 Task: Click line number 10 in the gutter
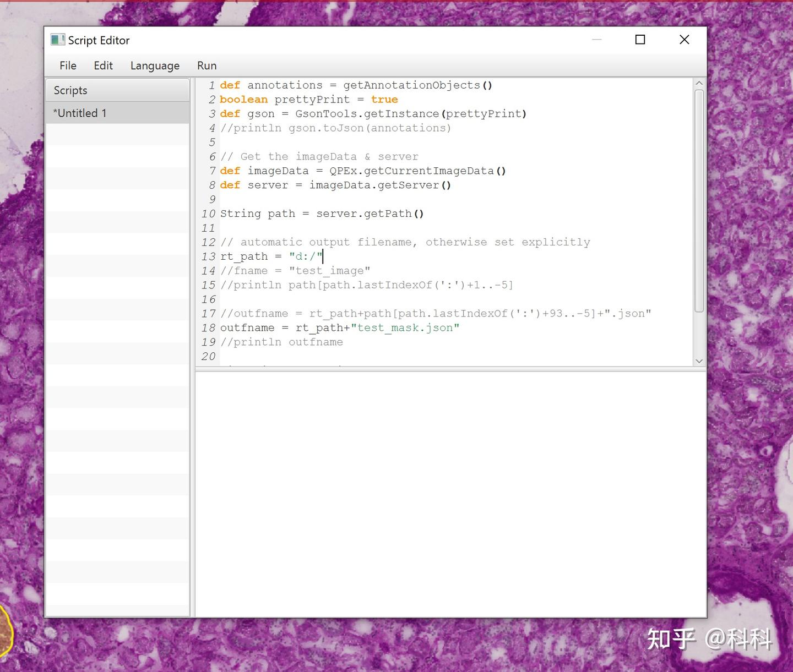(x=208, y=214)
